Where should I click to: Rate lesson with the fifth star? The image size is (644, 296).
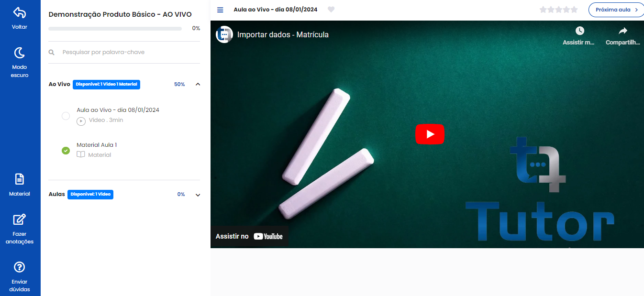pos(574,10)
